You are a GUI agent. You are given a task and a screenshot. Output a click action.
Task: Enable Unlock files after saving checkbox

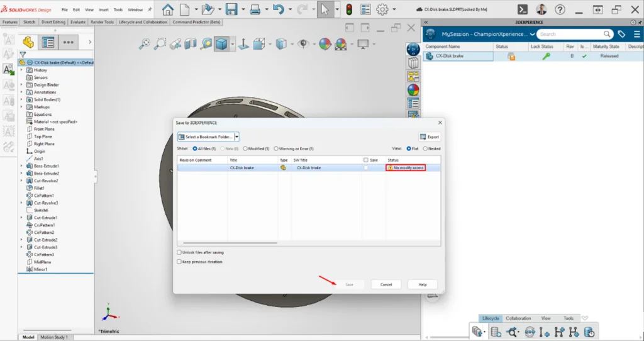coord(179,252)
